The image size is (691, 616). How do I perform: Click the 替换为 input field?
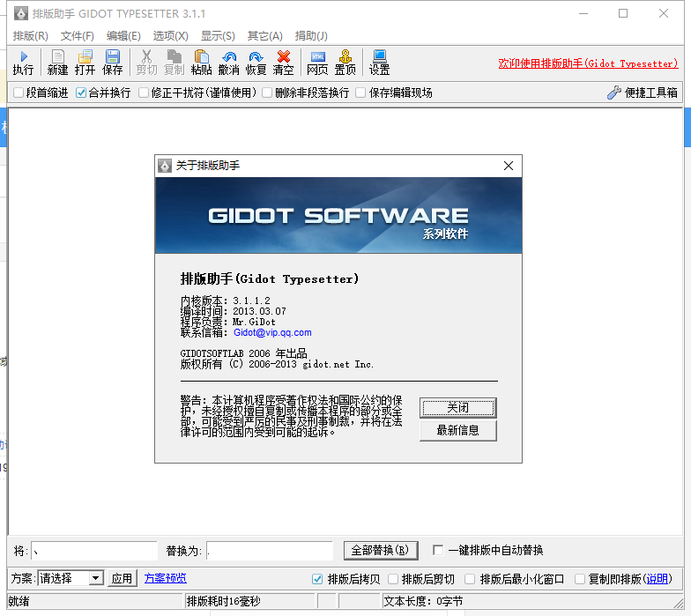pos(269,551)
